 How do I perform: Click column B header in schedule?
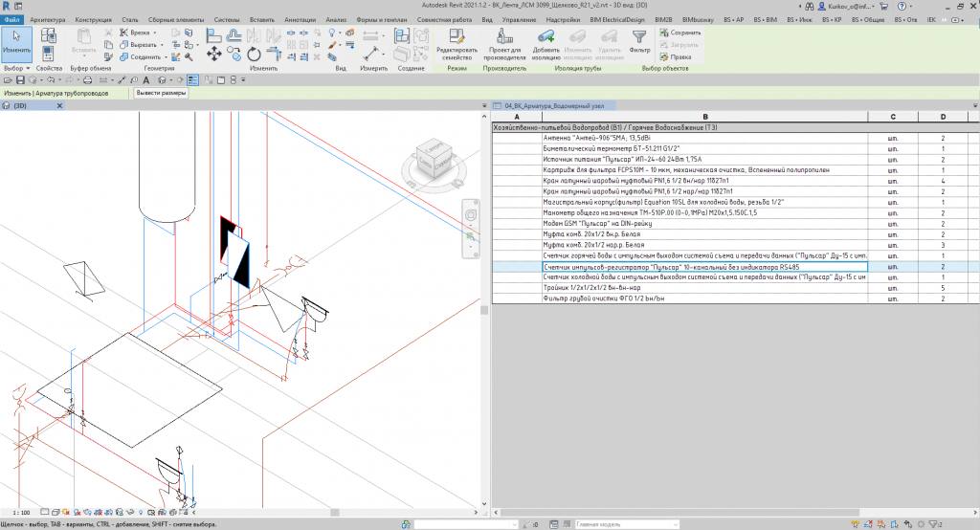[705, 117]
